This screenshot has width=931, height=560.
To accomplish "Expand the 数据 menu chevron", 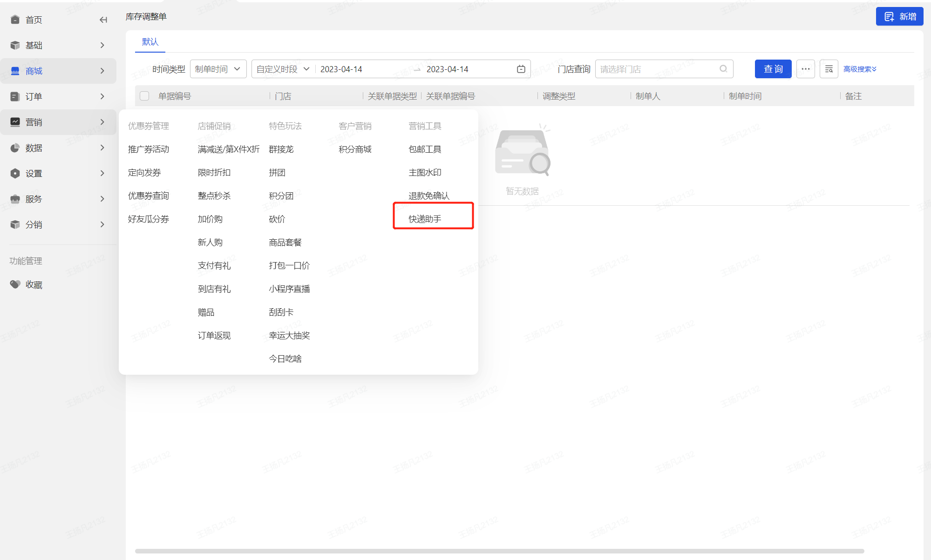I will [x=102, y=148].
